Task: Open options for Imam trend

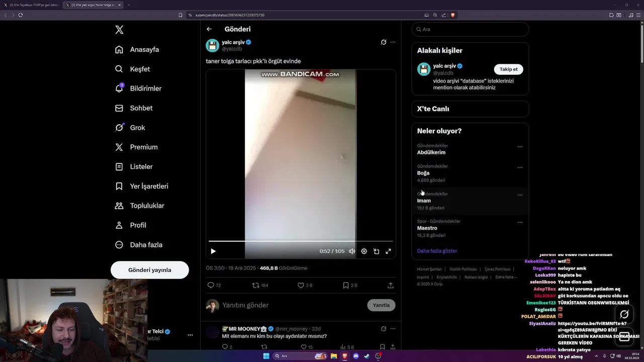Action: pyautogui.click(x=520, y=195)
